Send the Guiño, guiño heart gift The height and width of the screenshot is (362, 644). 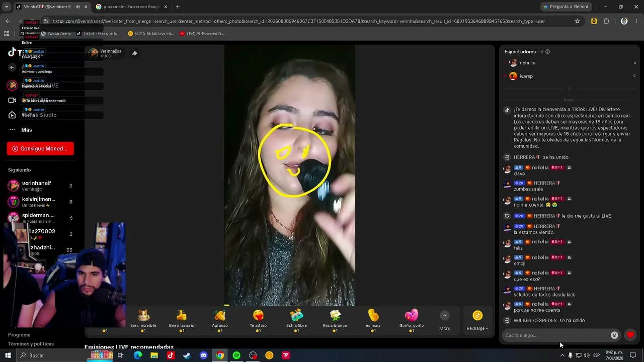point(412,320)
